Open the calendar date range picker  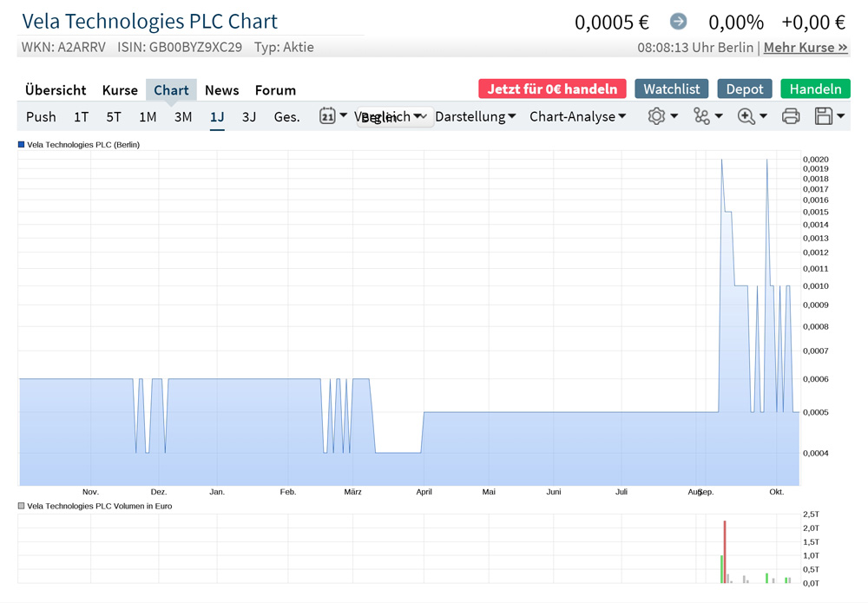click(332, 116)
